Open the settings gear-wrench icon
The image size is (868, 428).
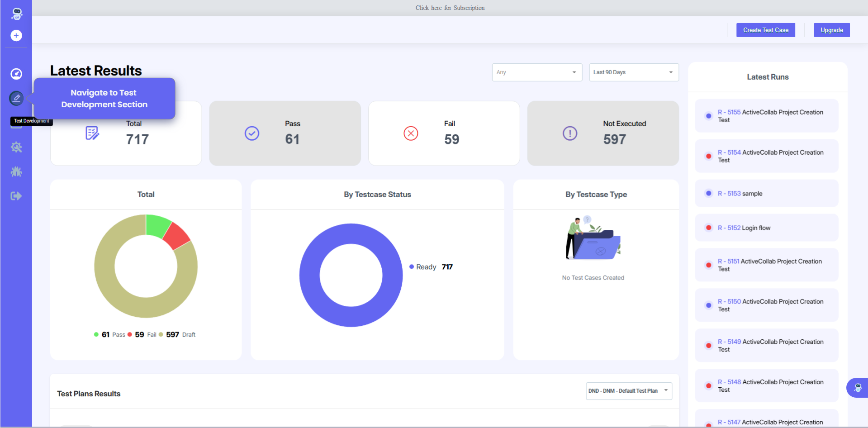[x=16, y=147]
